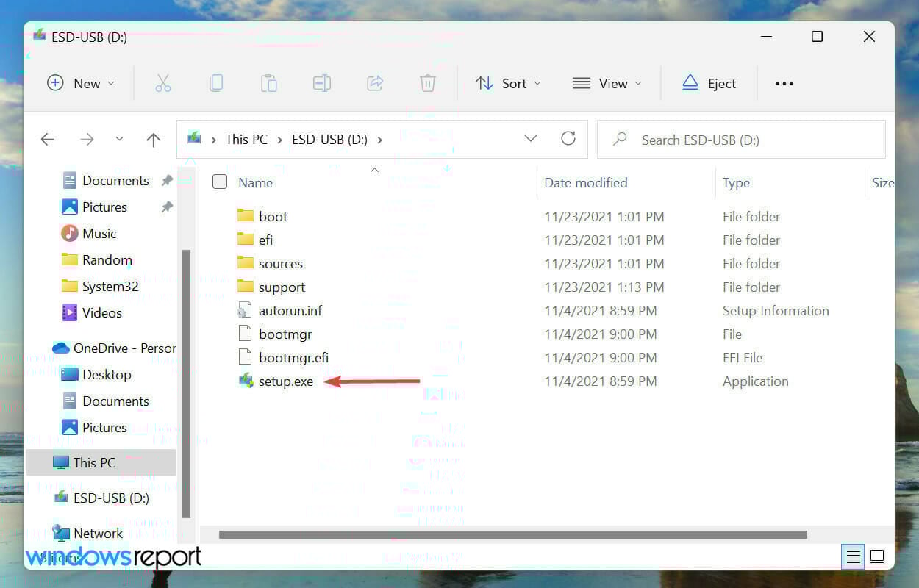Open the Sort dropdown menu

click(x=508, y=83)
